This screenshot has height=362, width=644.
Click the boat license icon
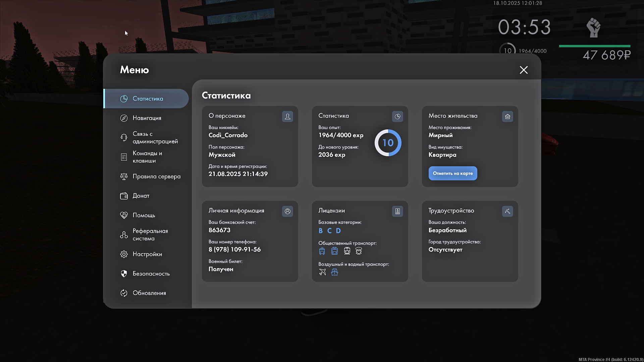click(334, 272)
